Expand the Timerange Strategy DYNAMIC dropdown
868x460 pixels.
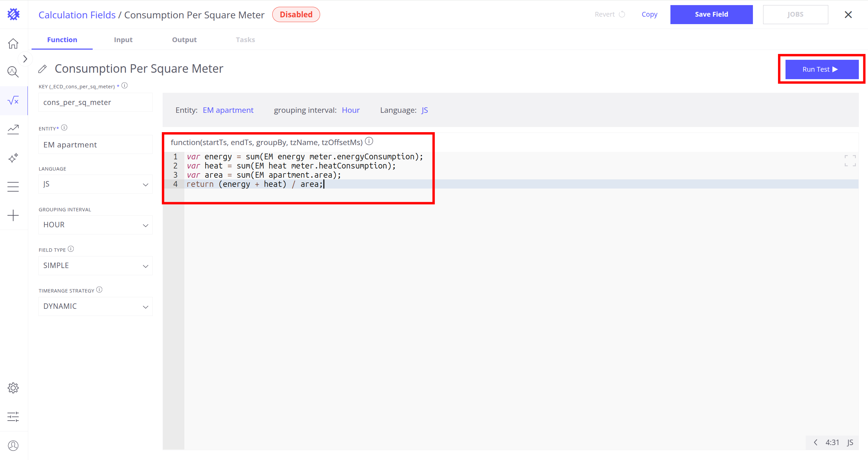pos(95,306)
